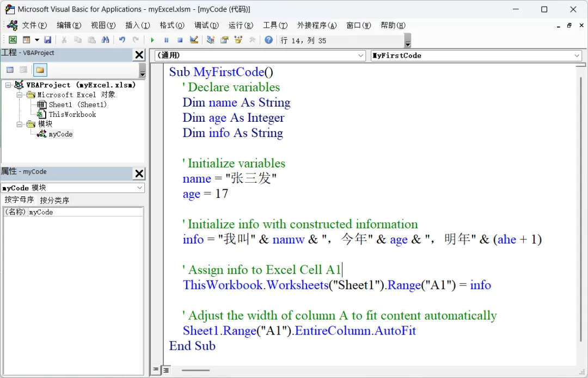Open VBA Help question mark icon
The height and width of the screenshot is (378, 588).
(x=268, y=40)
